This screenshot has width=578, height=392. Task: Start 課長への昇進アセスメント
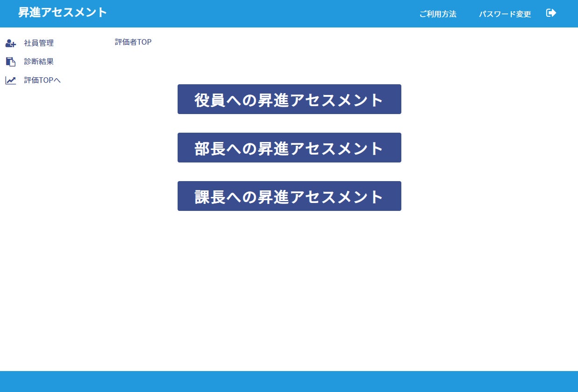[x=289, y=196]
